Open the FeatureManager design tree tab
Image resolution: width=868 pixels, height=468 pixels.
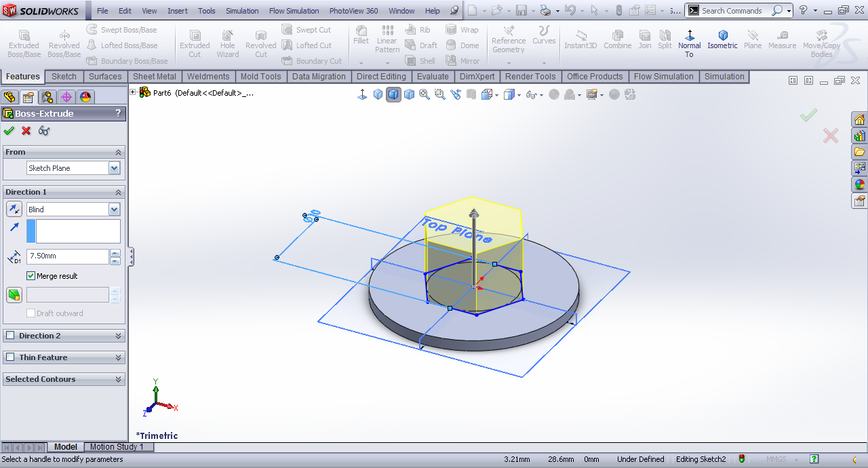[9, 97]
